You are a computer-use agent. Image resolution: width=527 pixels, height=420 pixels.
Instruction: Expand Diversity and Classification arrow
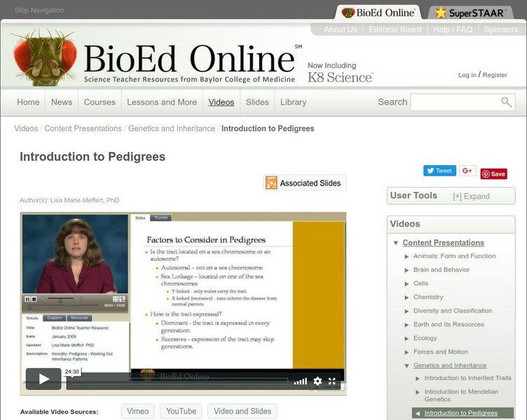pyautogui.click(x=406, y=311)
